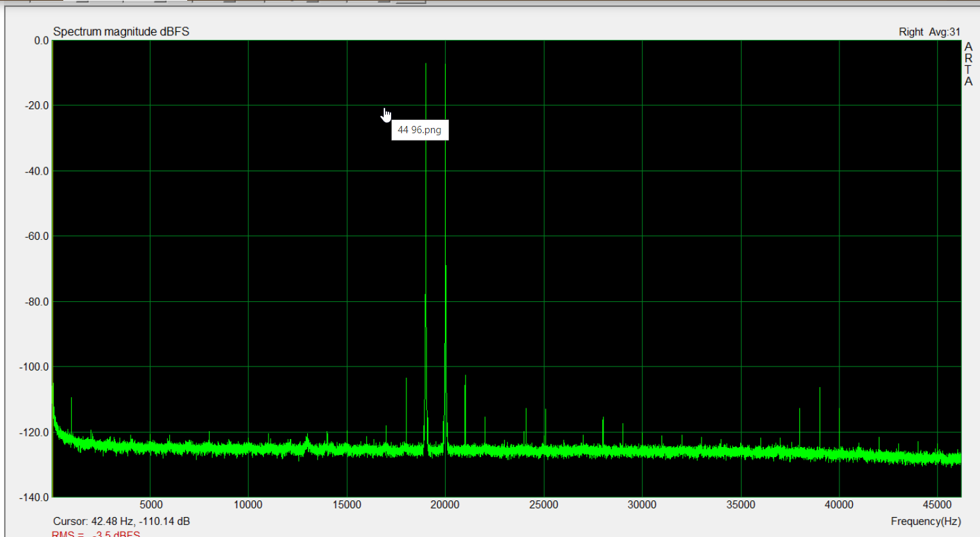Click the "30000" frequency axis label

tap(642, 505)
